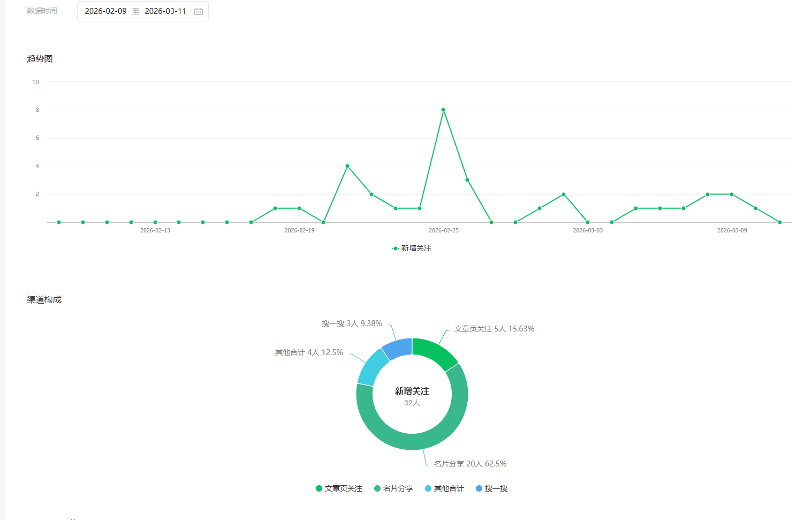This screenshot has height=520, width=812.
Task: Click the start date 2026-02-09 field
Action: (x=105, y=11)
